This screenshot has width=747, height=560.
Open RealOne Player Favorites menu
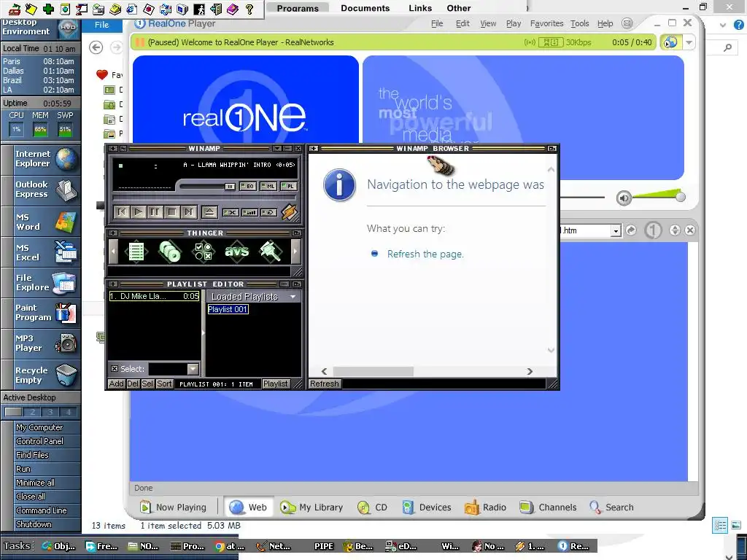tap(546, 23)
